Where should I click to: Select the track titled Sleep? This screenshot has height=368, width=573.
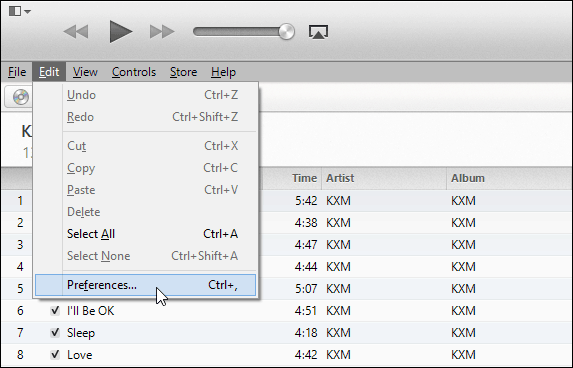(x=81, y=333)
